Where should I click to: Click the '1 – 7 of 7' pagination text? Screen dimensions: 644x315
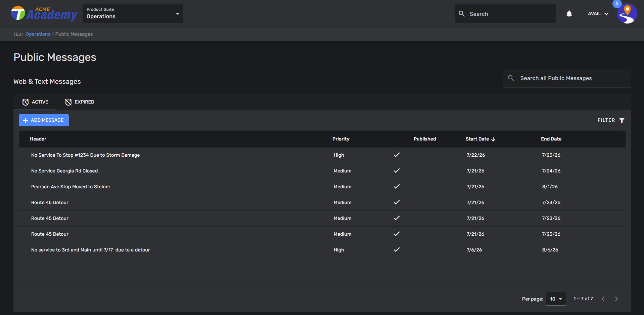coord(583,299)
